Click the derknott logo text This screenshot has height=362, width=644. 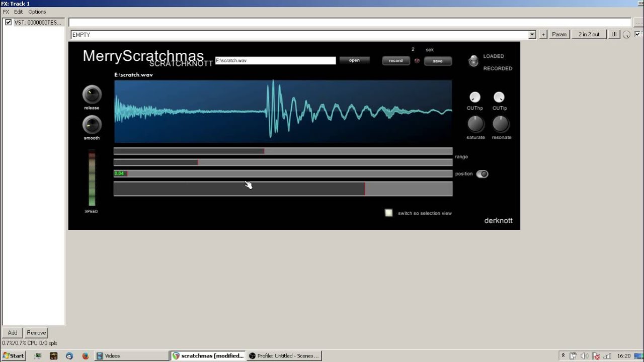[498, 221]
